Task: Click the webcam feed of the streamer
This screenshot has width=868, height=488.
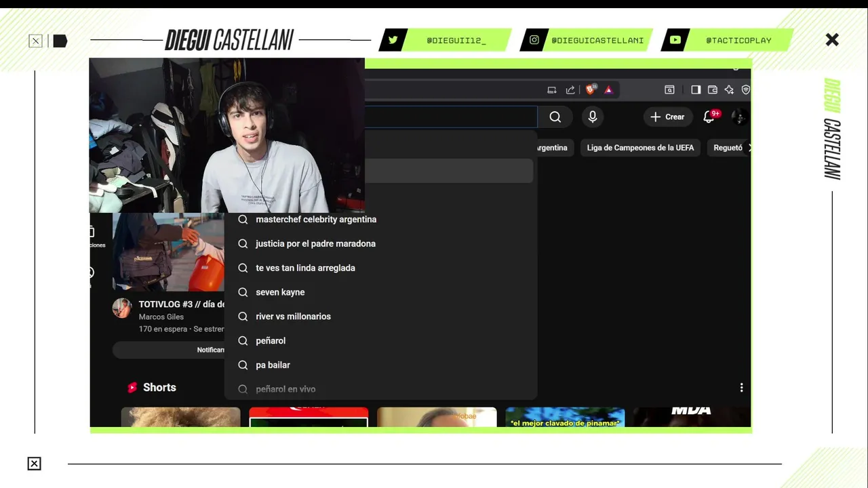Action: click(x=227, y=136)
